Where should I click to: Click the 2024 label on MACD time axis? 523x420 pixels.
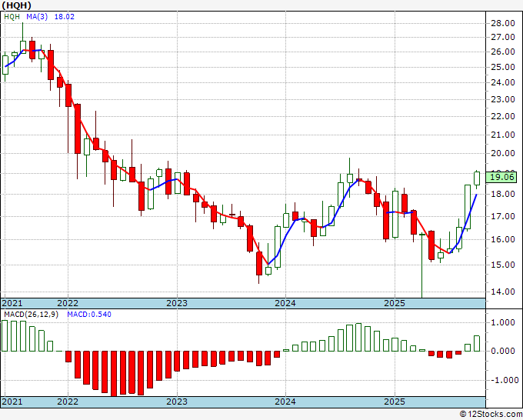pos(285,402)
